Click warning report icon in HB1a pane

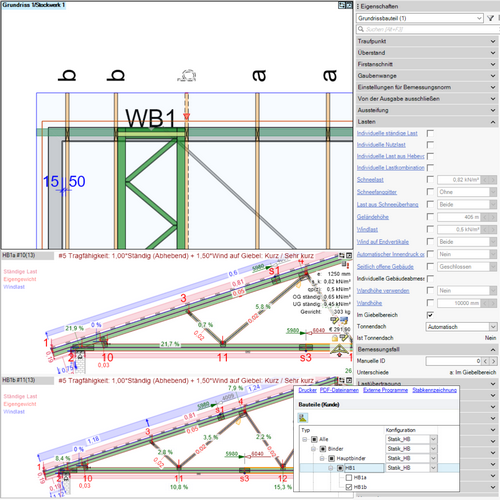click(x=345, y=265)
